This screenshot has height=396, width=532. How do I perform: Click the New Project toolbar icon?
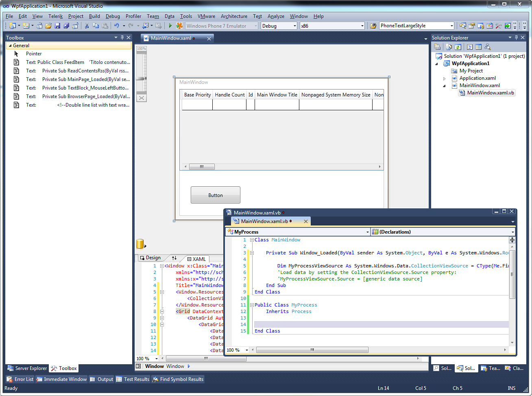(x=13, y=26)
